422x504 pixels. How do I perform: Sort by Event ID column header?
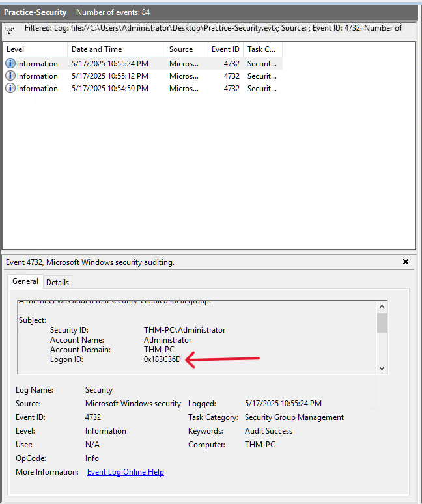[225, 49]
